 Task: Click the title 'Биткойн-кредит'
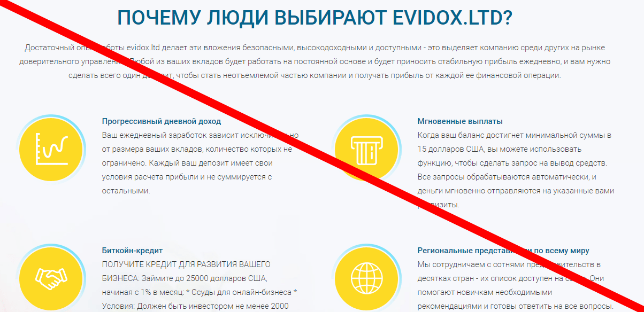click(x=132, y=250)
